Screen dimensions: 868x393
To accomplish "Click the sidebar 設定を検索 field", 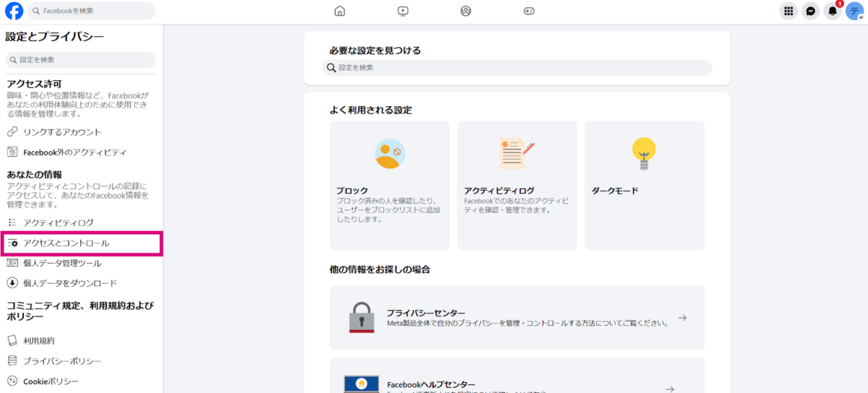I will 80,60.
